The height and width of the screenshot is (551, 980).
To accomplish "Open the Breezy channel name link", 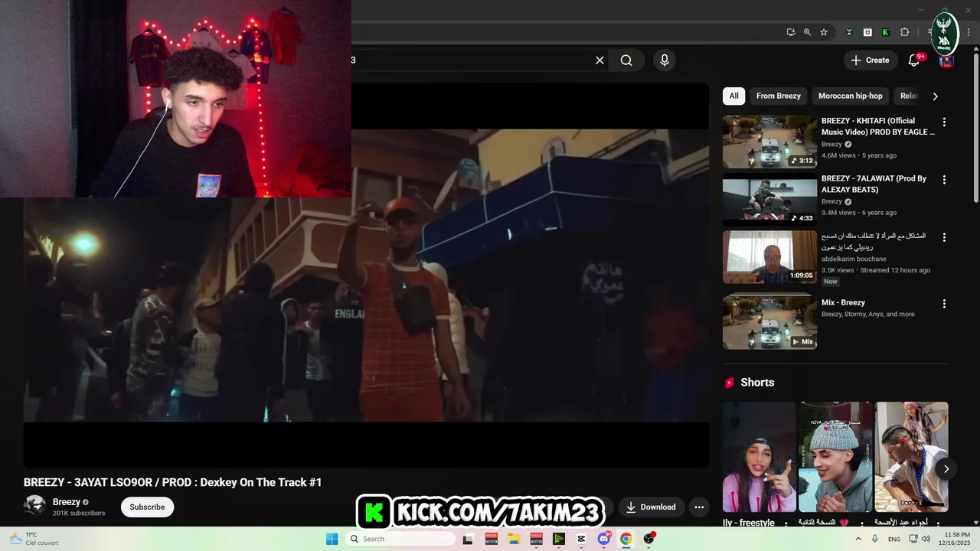I will point(67,502).
